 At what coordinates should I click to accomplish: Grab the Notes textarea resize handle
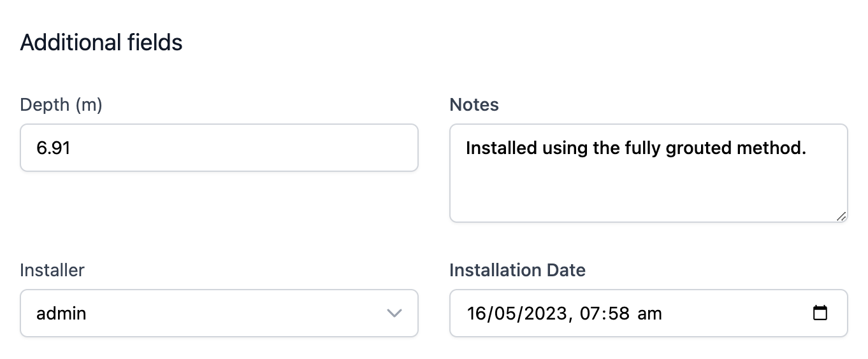click(x=841, y=216)
